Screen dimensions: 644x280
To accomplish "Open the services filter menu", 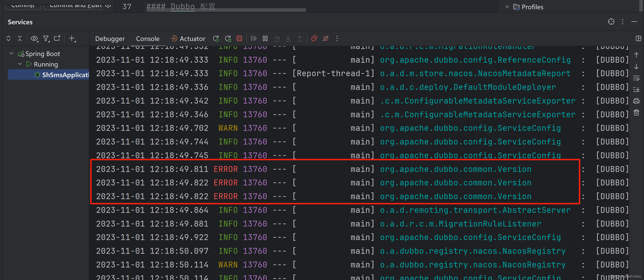I will 46,39.
